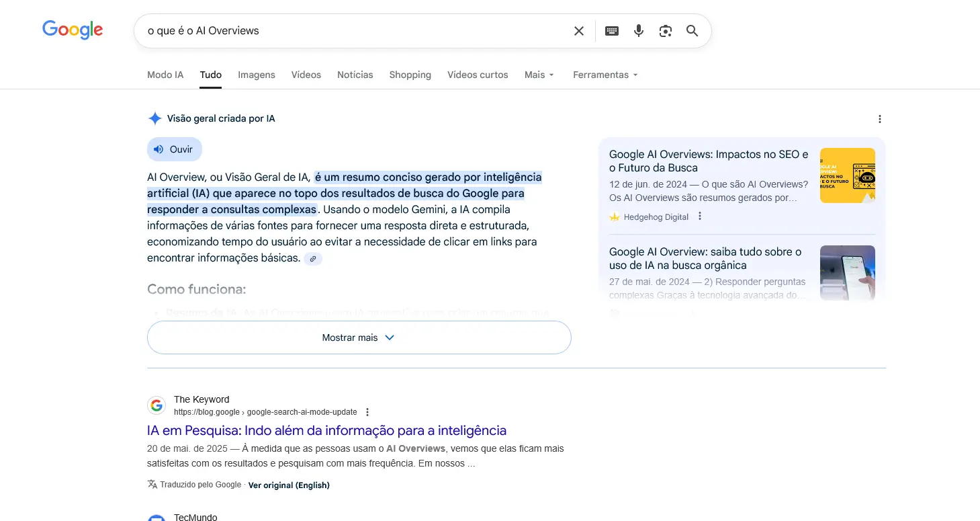Switch to the Shopping tab
The width and height of the screenshot is (980, 521).
point(410,75)
